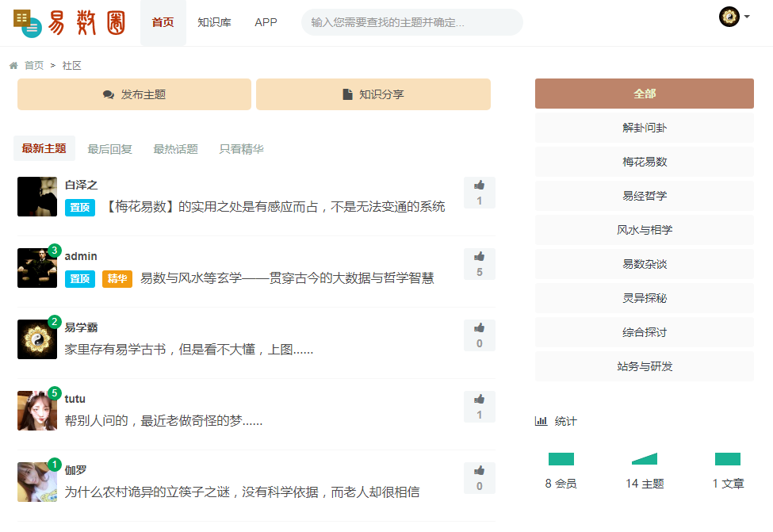Click the 知识分享 button
The height and width of the screenshot is (532, 773).
(373, 94)
